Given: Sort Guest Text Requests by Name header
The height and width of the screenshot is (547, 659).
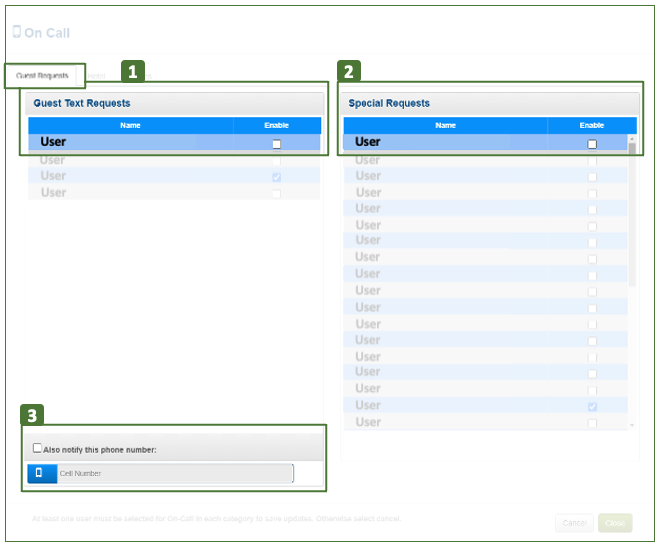Looking at the screenshot, I should coord(130,126).
